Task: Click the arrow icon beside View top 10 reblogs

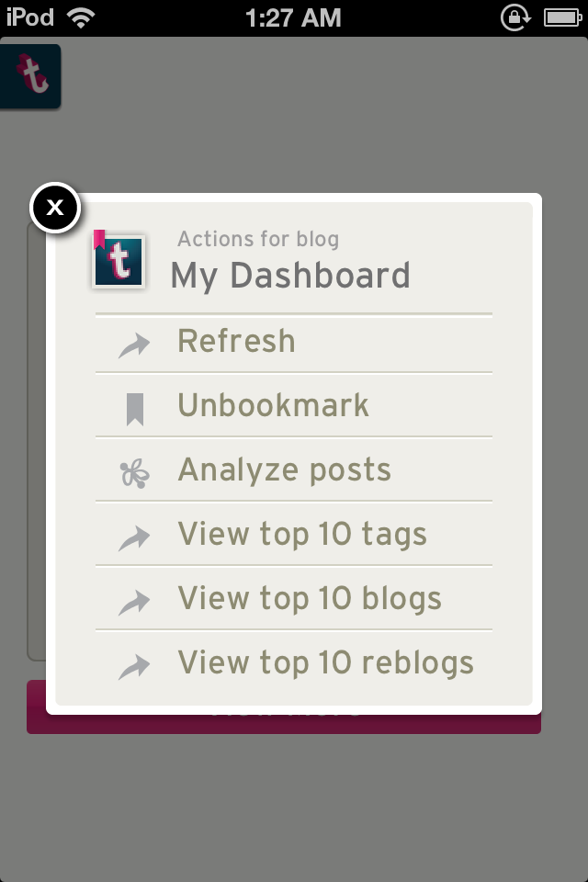Action: pos(134,667)
